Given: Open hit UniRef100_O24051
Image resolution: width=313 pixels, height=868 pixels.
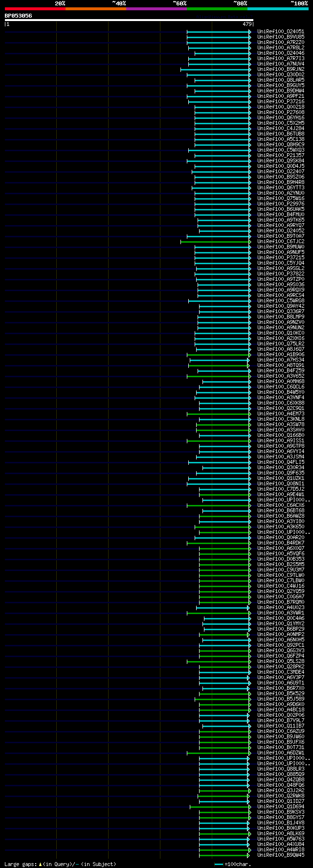Looking at the screenshot, I should (281, 31).
